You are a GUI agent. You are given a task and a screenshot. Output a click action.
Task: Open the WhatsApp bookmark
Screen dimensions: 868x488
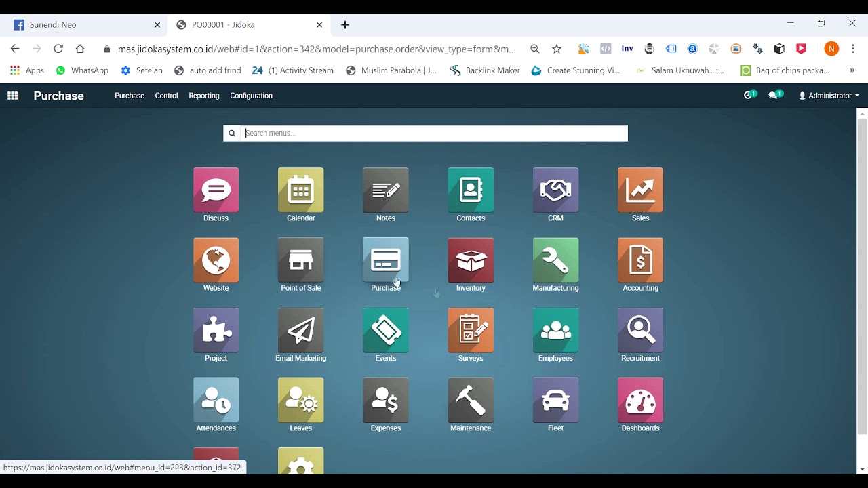[x=82, y=70]
